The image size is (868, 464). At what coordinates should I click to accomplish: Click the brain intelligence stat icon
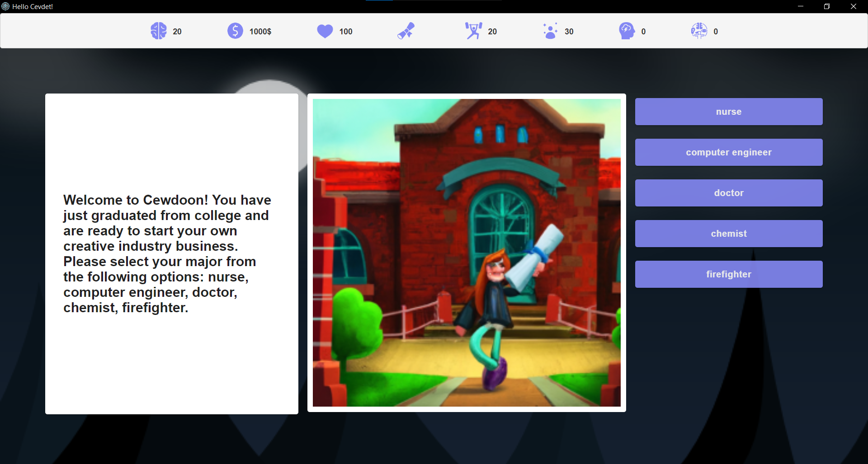(x=158, y=31)
